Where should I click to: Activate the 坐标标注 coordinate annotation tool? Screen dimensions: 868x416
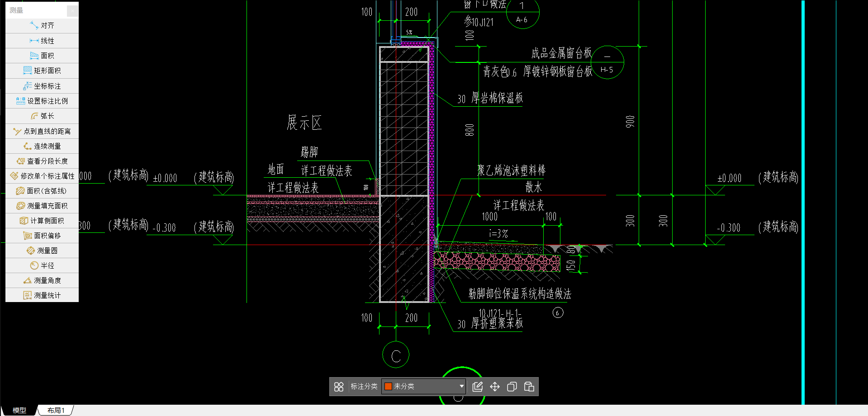tap(42, 86)
